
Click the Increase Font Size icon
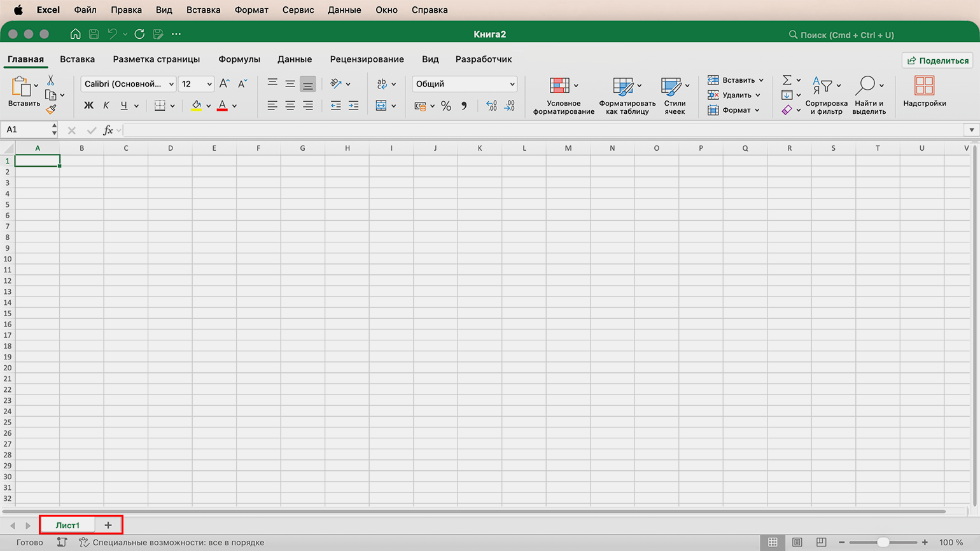(224, 83)
